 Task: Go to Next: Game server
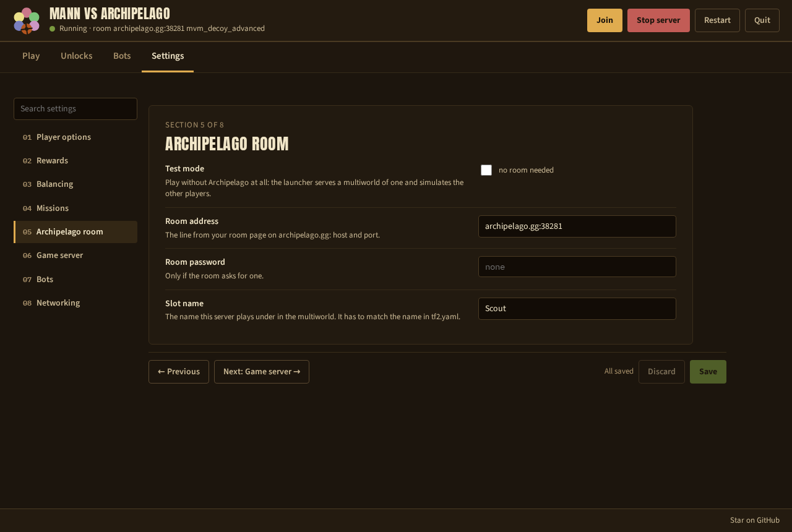coord(262,372)
